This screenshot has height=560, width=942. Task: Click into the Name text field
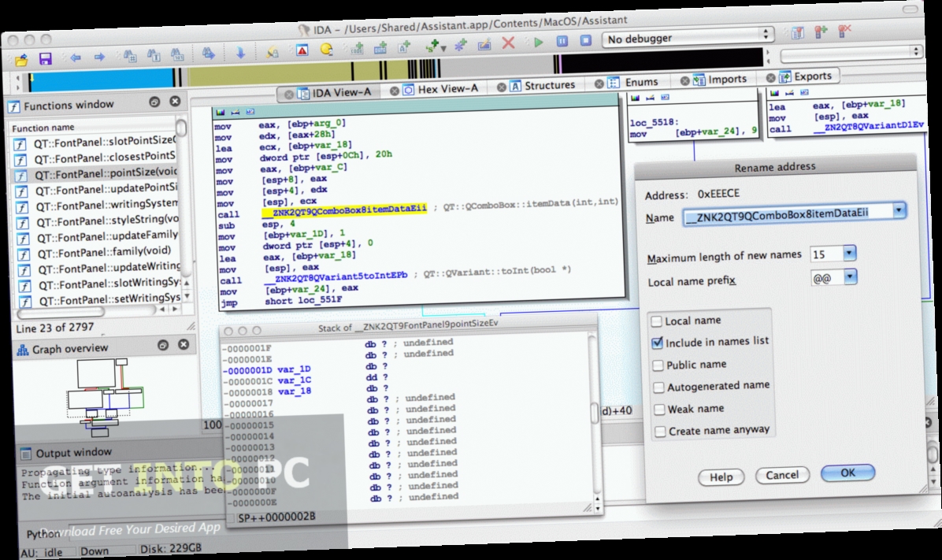point(787,214)
